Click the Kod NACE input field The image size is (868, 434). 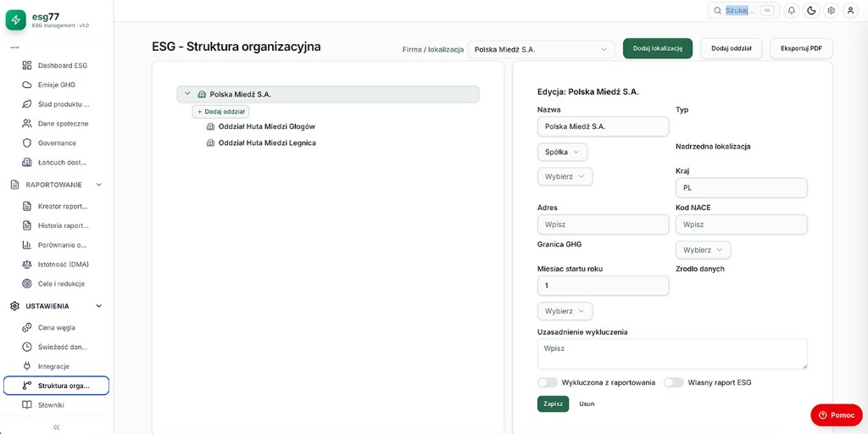click(741, 225)
